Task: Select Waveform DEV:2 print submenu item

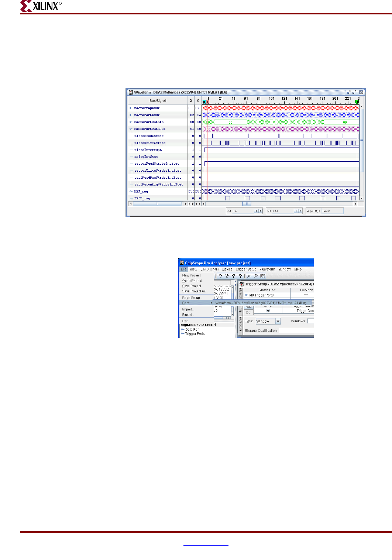Action: point(262,303)
